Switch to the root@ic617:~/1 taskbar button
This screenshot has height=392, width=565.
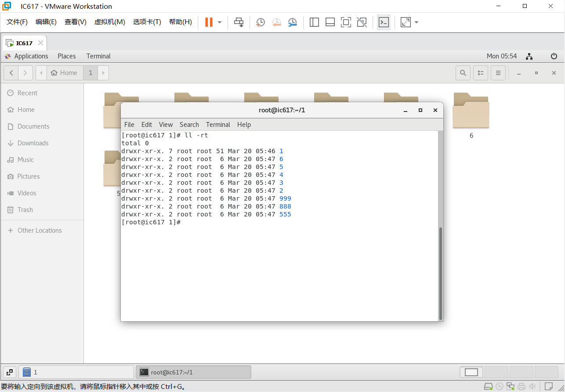coord(193,372)
